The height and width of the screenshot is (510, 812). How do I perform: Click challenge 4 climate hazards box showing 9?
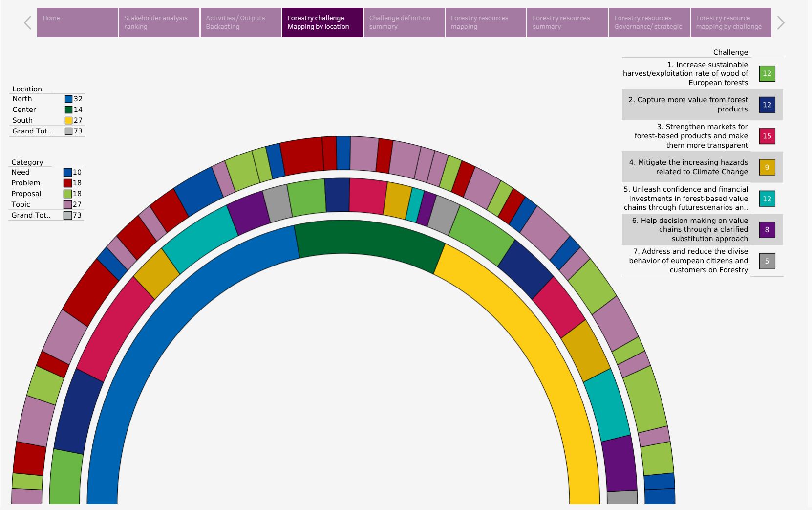point(767,167)
